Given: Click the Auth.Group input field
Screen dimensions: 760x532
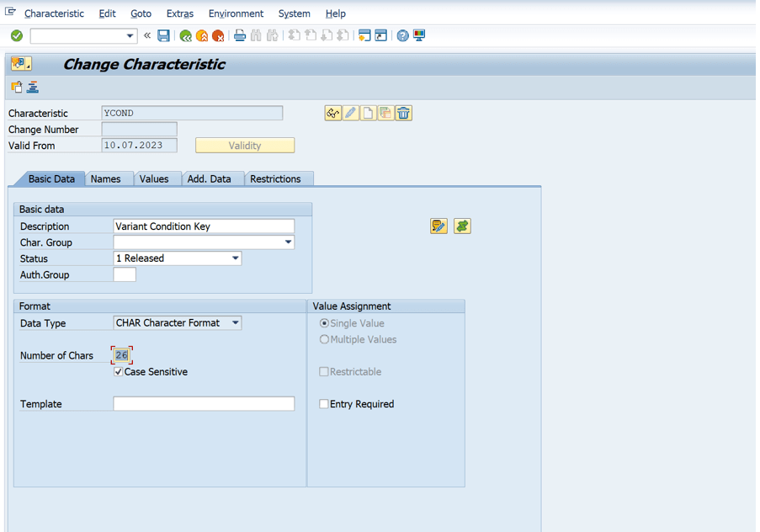Looking at the screenshot, I should (x=125, y=274).
